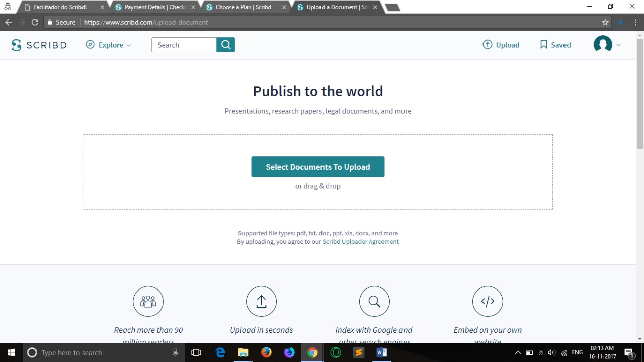
Task: Click the Scribd logo
Action: point(39,45)
